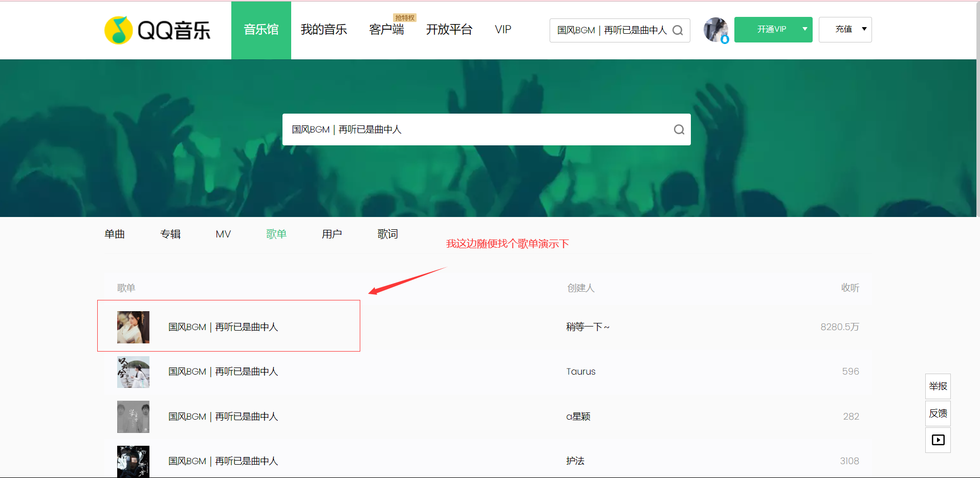Screen dimensions: 980x478
Task: Click the 596 play count
Action: [851, 372]
